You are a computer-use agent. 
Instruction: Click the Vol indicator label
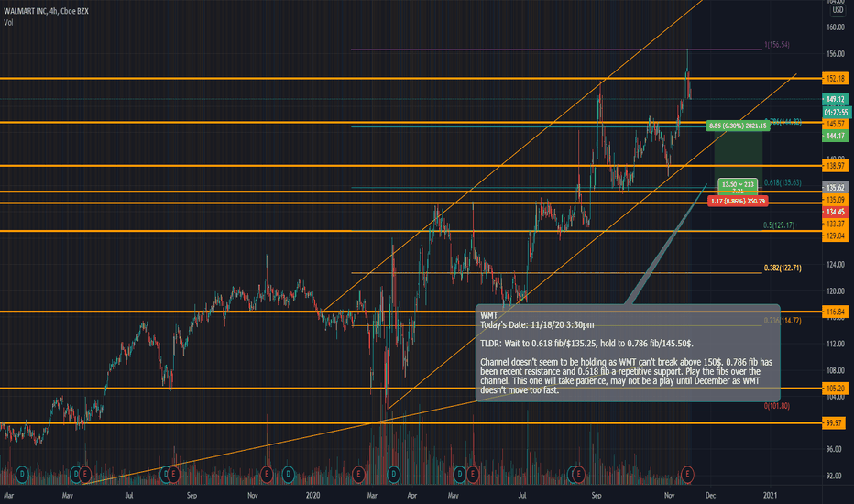coord(8,22)
